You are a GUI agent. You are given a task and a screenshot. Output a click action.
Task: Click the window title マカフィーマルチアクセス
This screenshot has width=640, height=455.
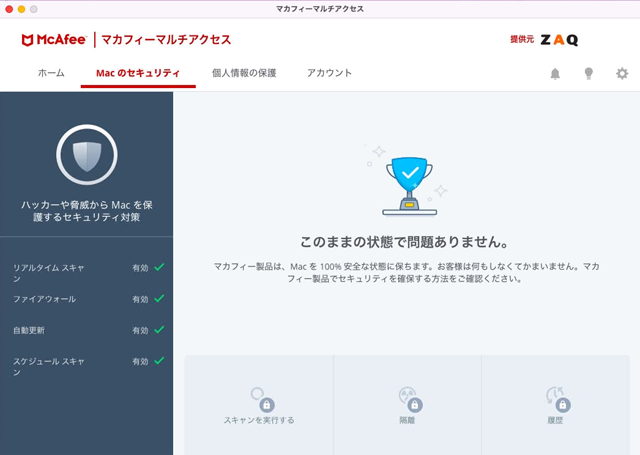(320, 9)
